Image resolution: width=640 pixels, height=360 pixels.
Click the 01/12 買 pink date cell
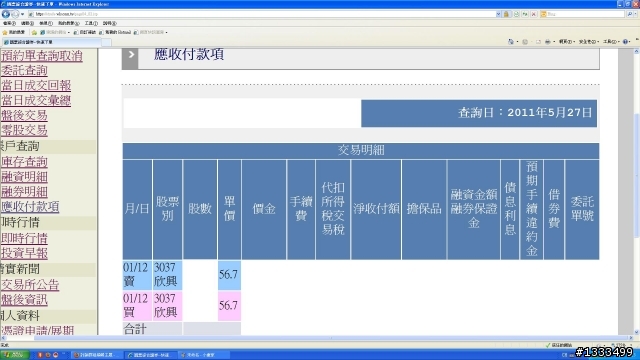[x=137, y=306]
